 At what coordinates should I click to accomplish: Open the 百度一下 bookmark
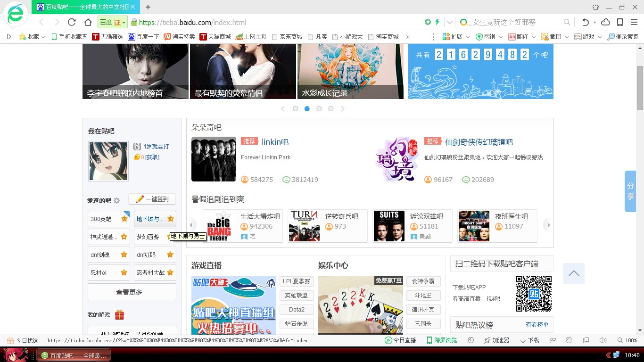tap(144, 36)
